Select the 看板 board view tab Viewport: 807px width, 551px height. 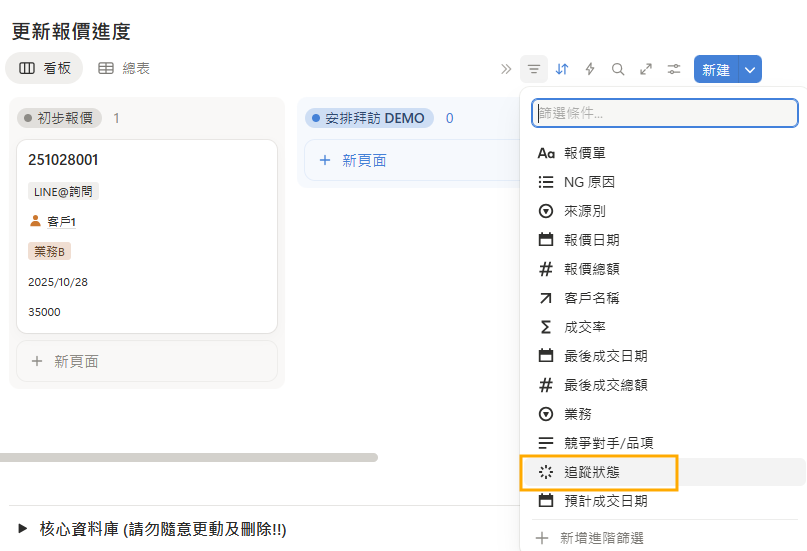click(44, 69)
